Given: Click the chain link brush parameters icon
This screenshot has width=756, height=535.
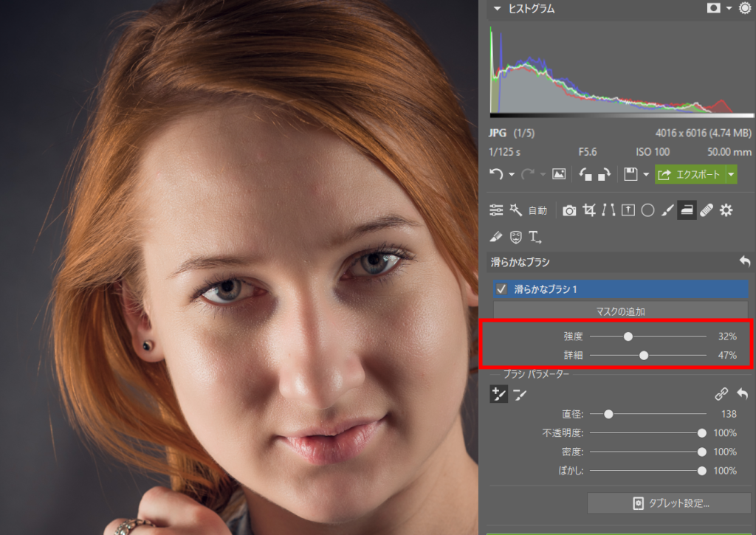Looking at the screenshot, I should 721,394.
